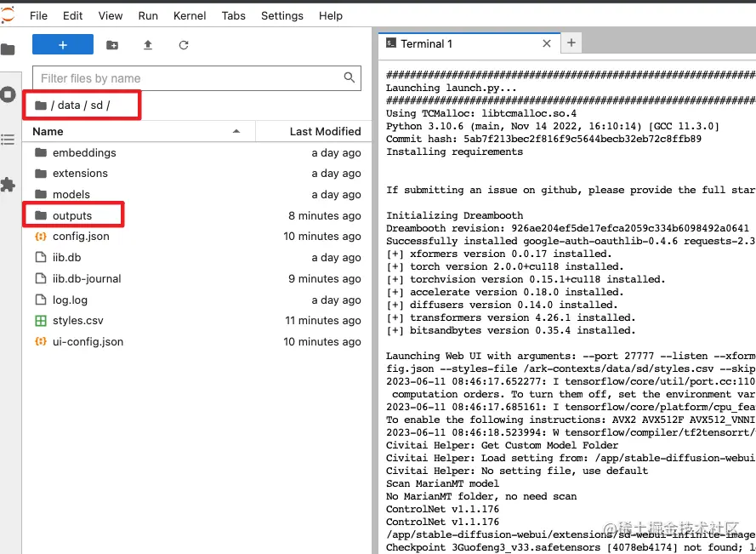
Task: Navigate to sd in the breadcrumb path
Action: (x=97, y=106)
